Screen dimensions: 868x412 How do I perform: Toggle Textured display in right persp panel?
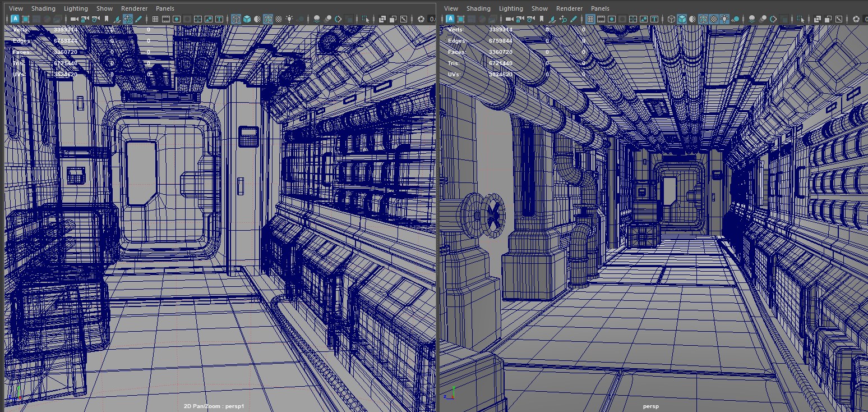tap(714, 19)
